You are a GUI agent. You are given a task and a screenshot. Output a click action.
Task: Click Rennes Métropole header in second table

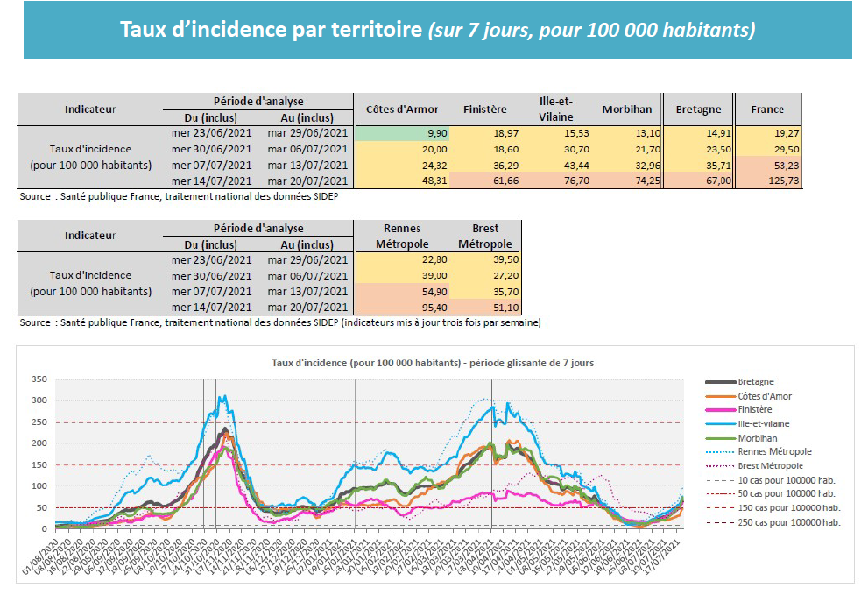click(400, 235)
